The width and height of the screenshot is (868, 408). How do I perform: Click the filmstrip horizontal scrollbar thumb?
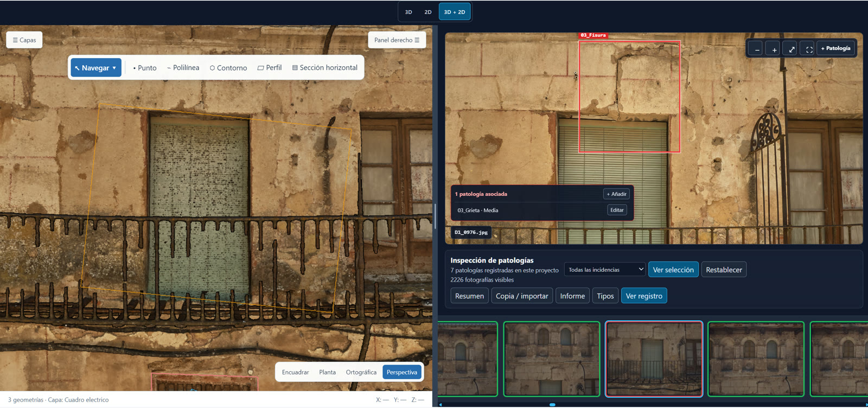click(x=552, y=405)
